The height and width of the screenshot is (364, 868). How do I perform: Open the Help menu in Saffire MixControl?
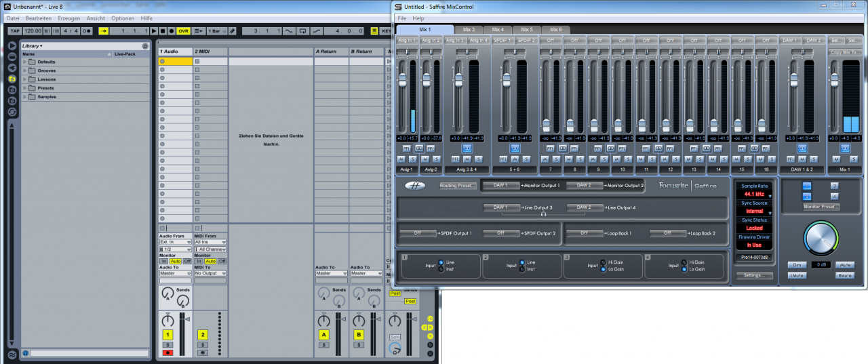pos(418,18)
